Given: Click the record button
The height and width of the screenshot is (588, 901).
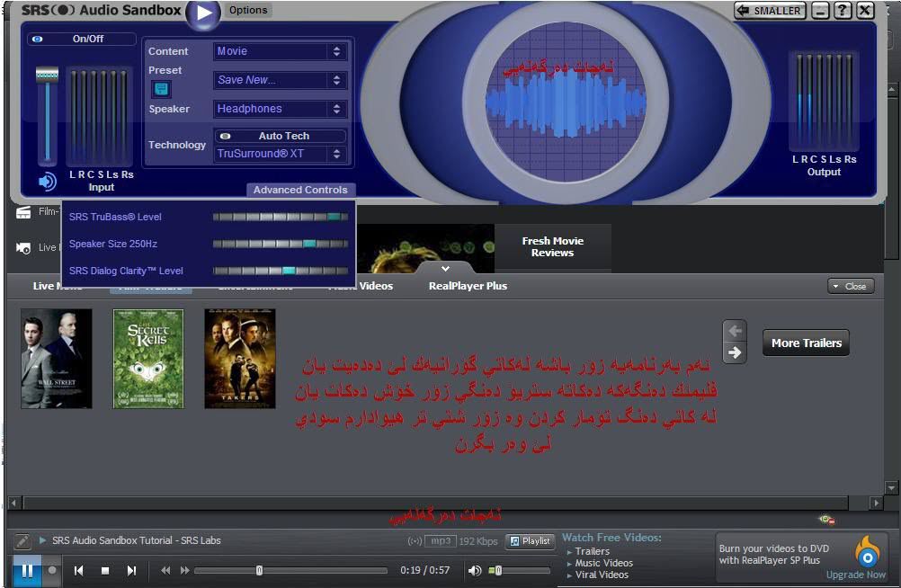Looking at the screenshot, I should tap(52, 570).
